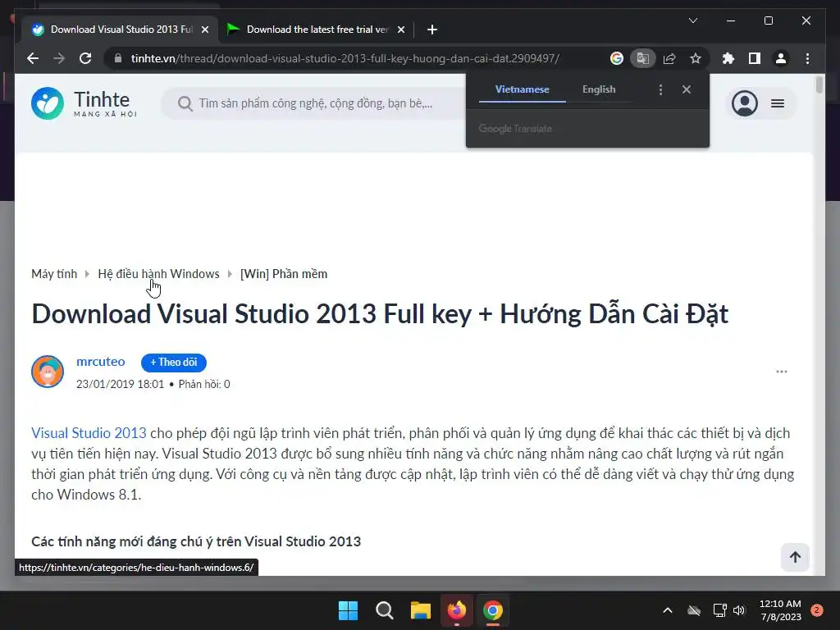Open Firefox from the taskbar
The image size is (840, 630).
tap(456, 610)
